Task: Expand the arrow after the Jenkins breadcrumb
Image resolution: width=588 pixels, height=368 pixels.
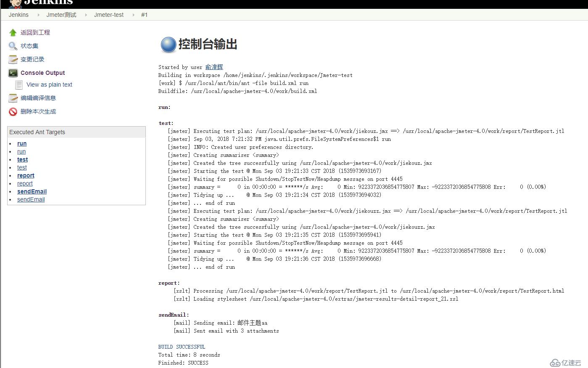Action: [38, 15]
